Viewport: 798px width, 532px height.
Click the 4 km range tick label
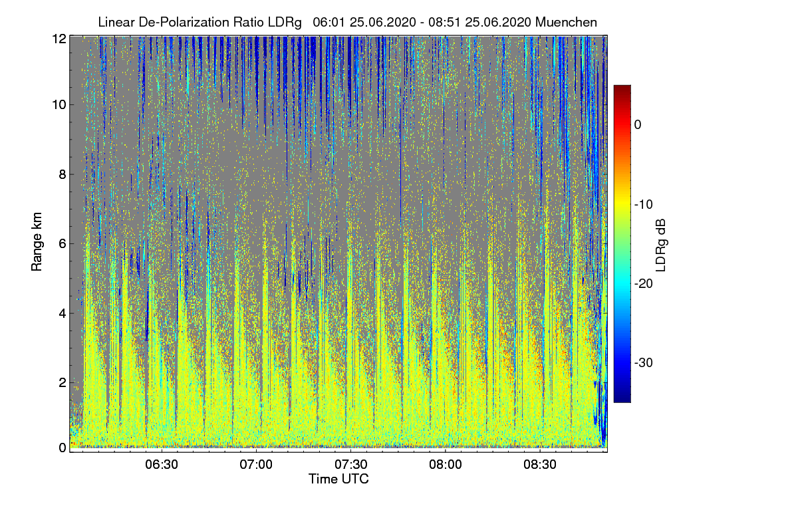[x=63, y=312]
